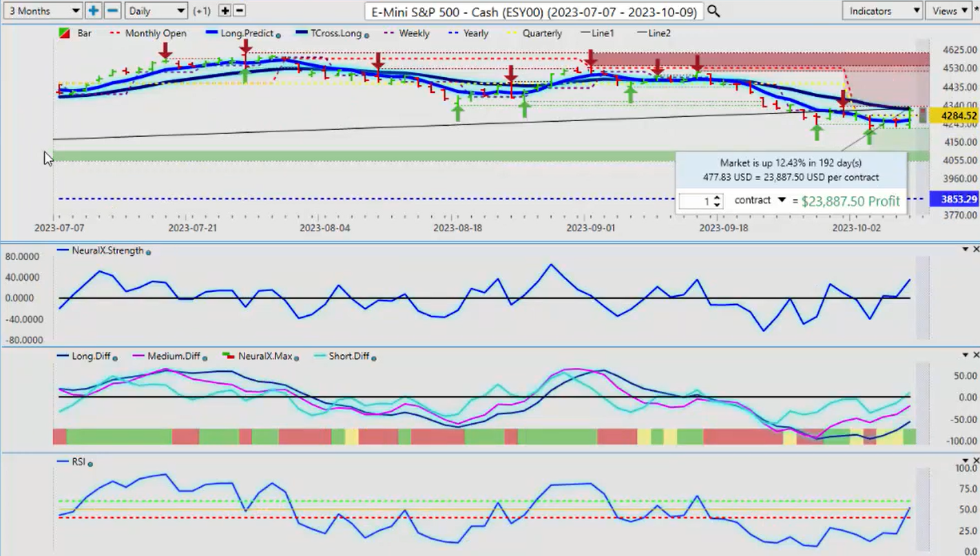
Task: Click the NeuralX.Strength legend label
Action: point(107,250)
